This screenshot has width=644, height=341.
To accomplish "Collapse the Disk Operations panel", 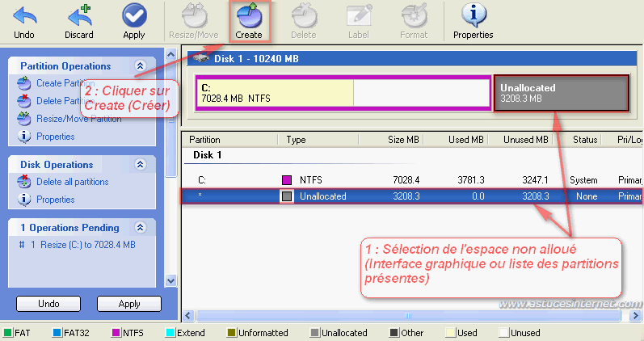I will pos(140,164).
